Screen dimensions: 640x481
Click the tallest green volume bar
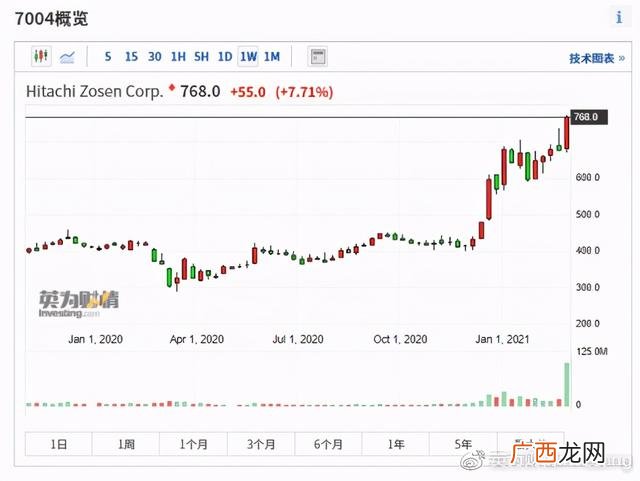[567, 384]
